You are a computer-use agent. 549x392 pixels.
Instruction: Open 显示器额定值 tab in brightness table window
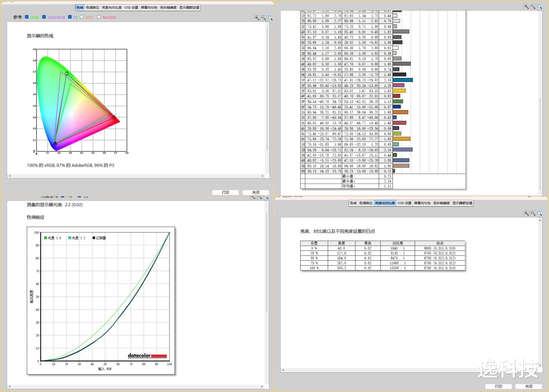point(462,203)
